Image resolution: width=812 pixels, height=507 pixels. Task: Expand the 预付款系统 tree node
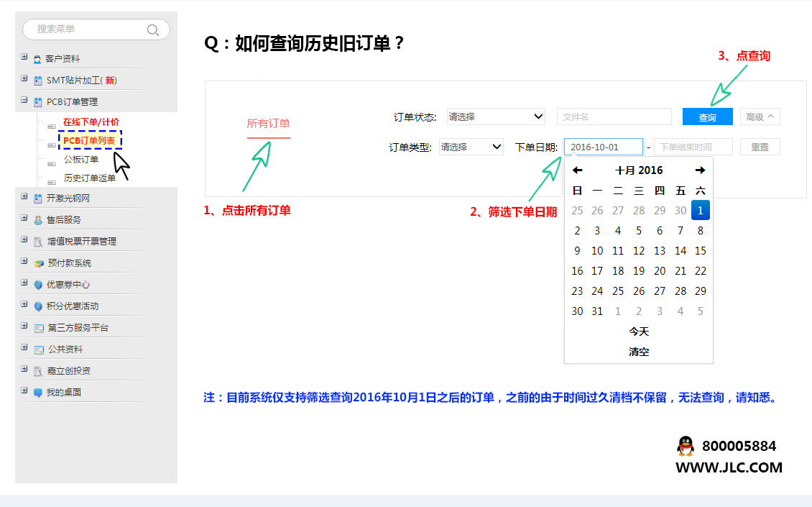(24, 261)
